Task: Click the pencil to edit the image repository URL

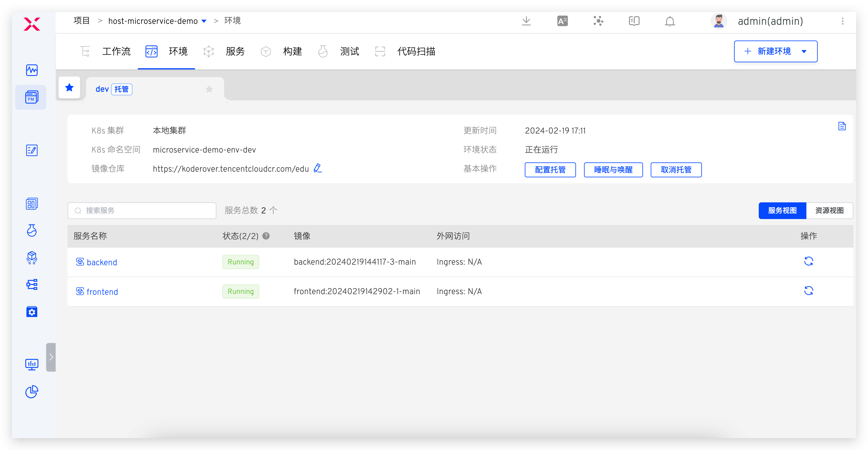Action: (x=317, y=168)
